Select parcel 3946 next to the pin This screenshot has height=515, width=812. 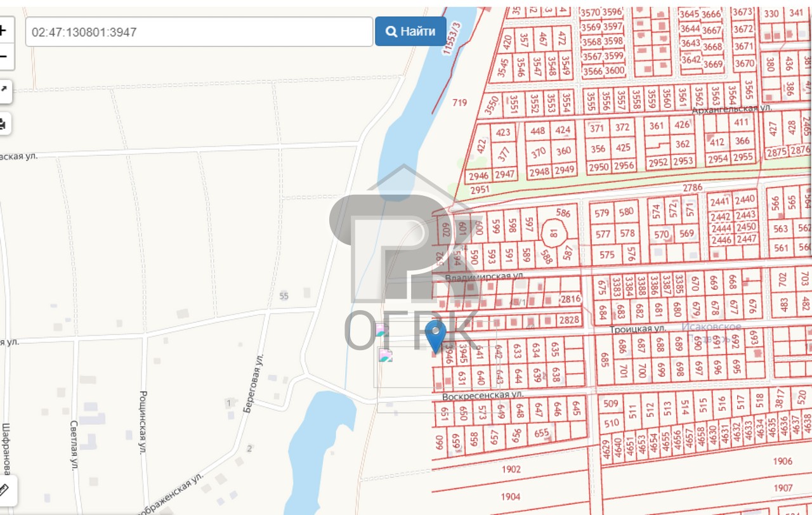[x=450, y=353]
